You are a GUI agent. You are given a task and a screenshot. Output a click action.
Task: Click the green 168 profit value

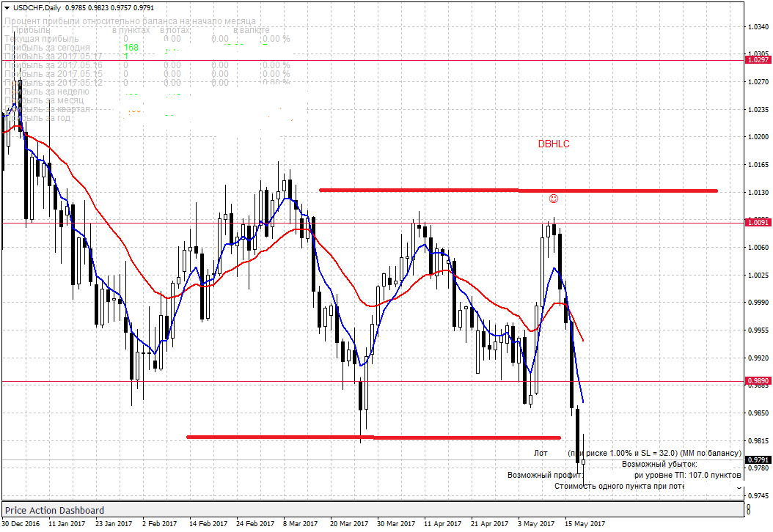(x=131, y=48)
